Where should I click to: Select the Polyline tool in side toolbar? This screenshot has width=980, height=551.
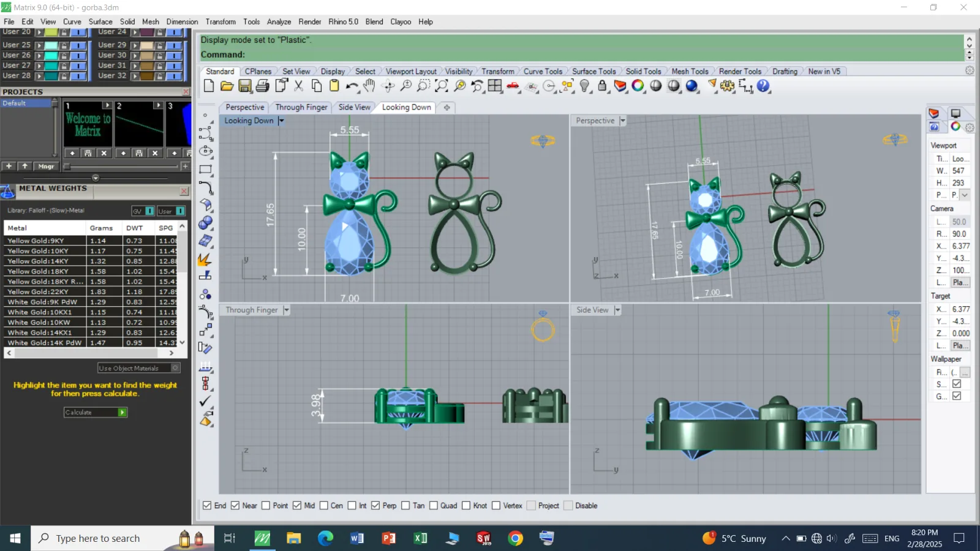(206, 133)
